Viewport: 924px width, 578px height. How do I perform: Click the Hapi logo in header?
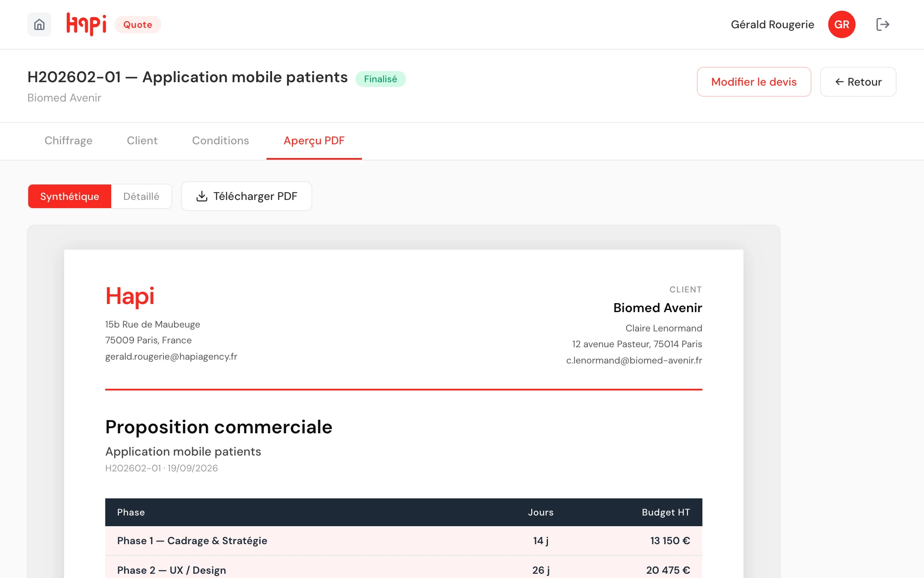click(86, 24)
